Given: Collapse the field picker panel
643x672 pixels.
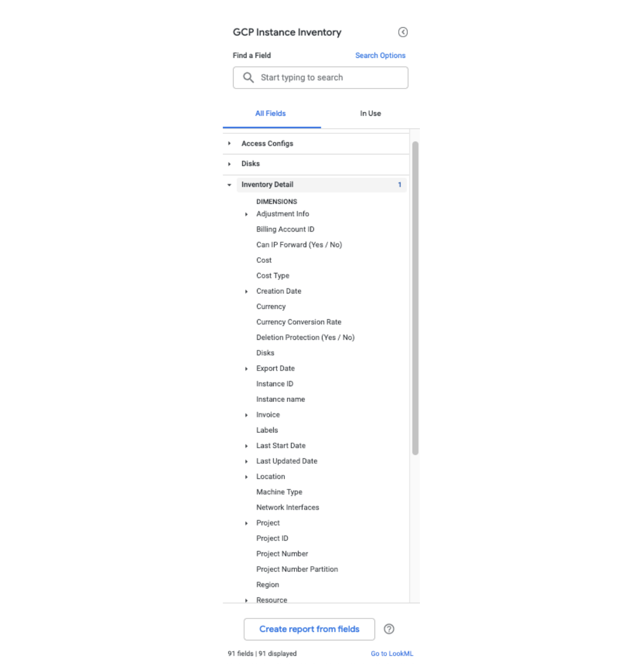Looking at the screenshot, I should coord(403,32).
